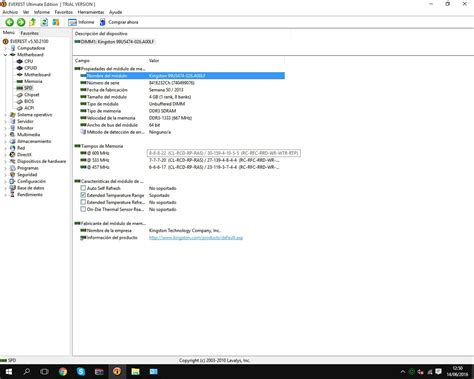
Task: Click the Configuración tree icon
Action: (x=13, y=181)
